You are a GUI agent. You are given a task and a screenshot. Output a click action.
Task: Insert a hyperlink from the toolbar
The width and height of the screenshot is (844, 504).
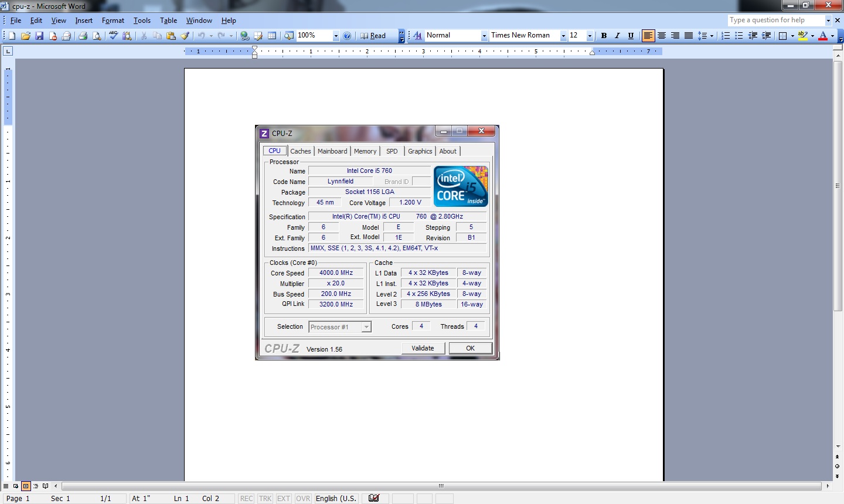click(x=245, y=36)
